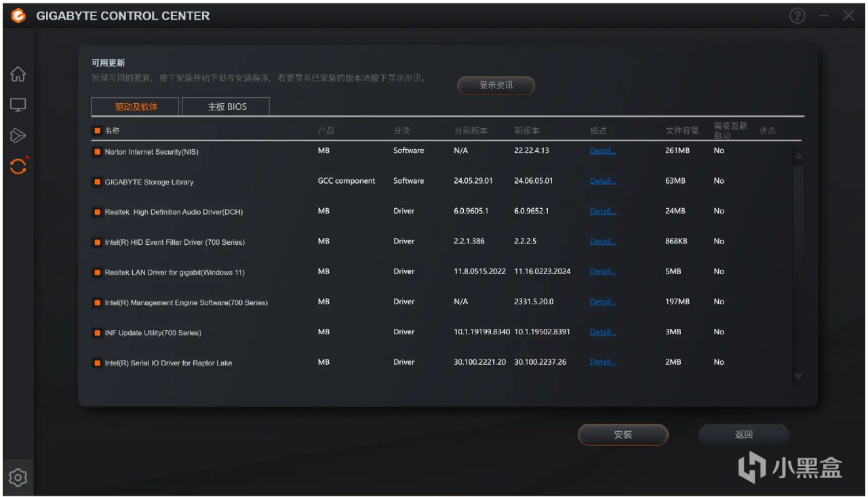Open the Update Center sidebar icon
This screenshot has width=868, height=497.
pos(18,166)
